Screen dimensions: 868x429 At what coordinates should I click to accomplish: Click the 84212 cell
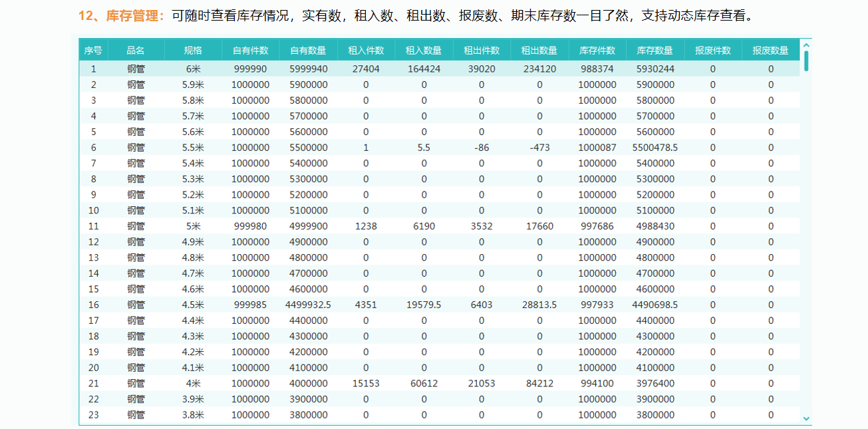coord(539,383)
